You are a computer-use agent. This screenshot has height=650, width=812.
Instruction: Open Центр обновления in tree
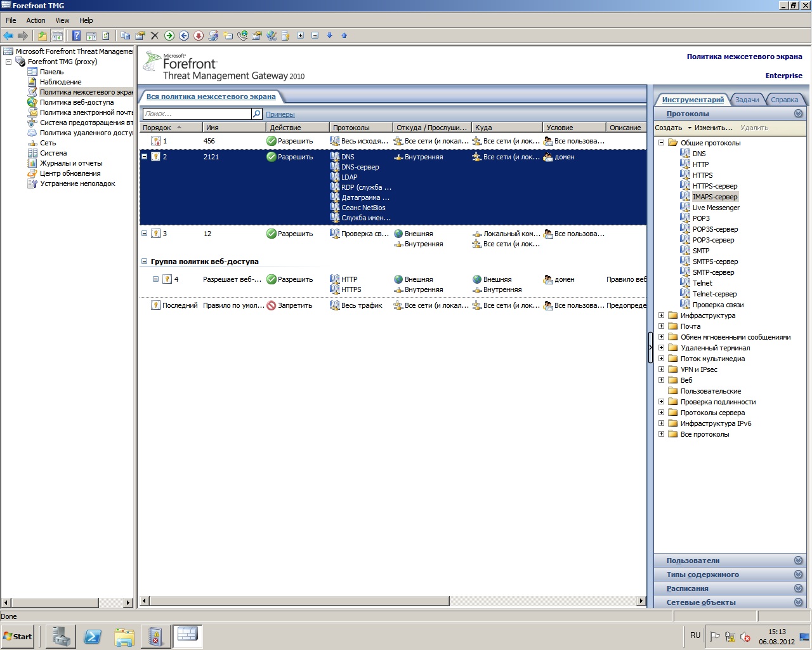tap(70, 173)
